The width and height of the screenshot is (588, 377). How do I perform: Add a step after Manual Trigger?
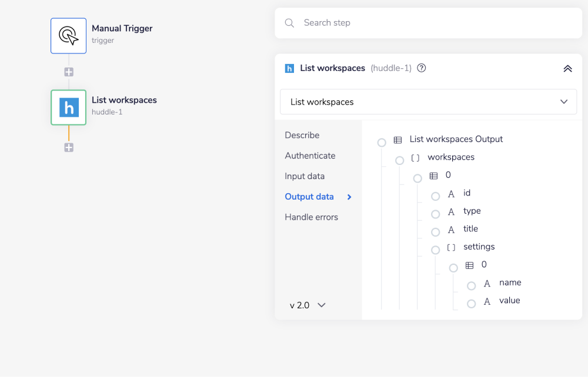tap(69, 72)
